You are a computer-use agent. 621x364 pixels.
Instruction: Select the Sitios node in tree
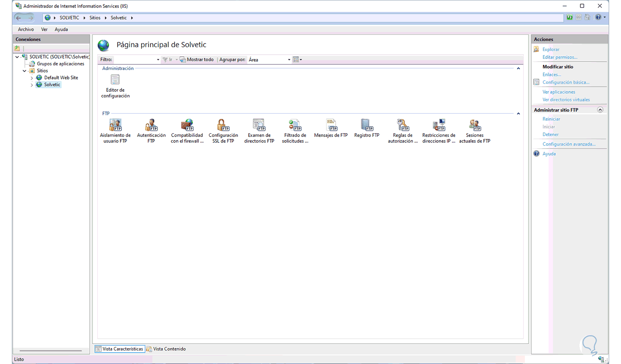42,71
